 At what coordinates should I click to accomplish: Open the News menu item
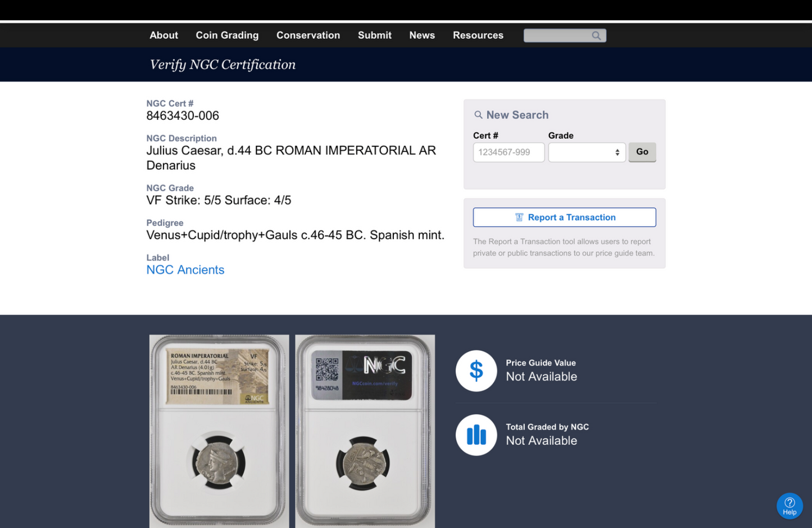(x=422, y=35)
